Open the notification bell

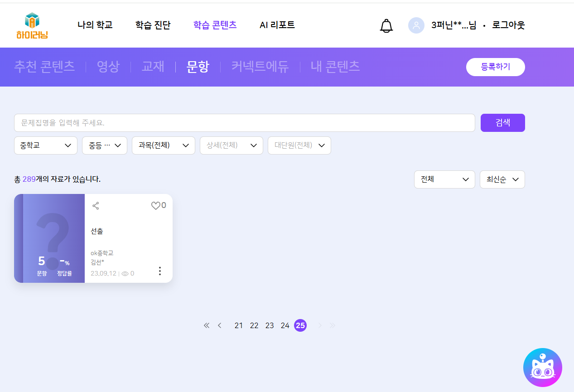point(386,26)
